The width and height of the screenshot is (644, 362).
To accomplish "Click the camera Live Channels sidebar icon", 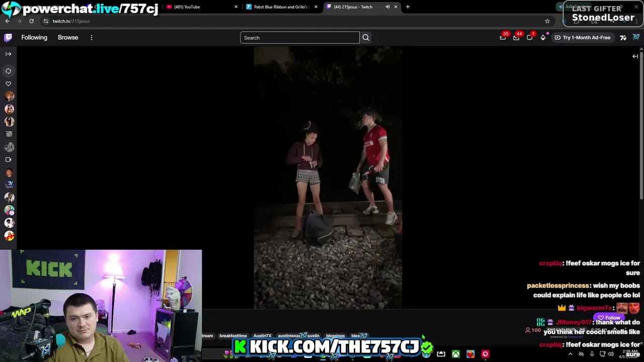I will click(x=8, y=159).
